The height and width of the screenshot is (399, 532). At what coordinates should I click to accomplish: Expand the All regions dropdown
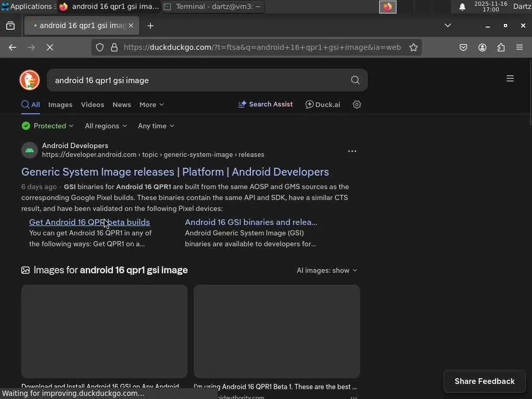point(106,126)
